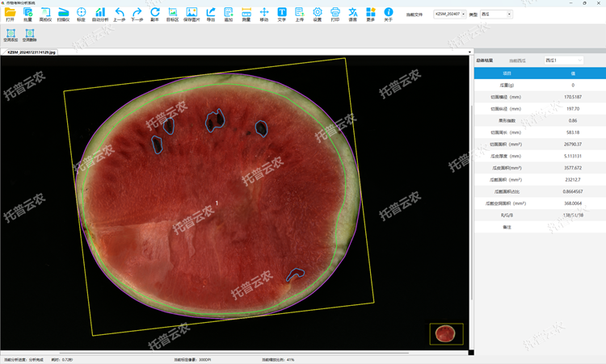Open the 当前西瓜 dropdown showing 西瓜1
Viewport: 606px width, 364px height.
(563, 61)
